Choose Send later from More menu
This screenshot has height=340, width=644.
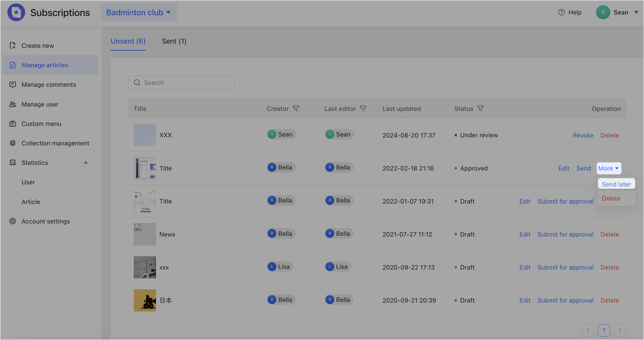click(x=616, y=184)
